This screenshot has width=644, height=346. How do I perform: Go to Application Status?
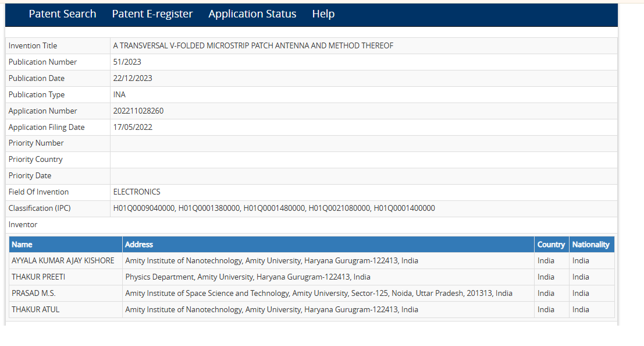(252, 14)
